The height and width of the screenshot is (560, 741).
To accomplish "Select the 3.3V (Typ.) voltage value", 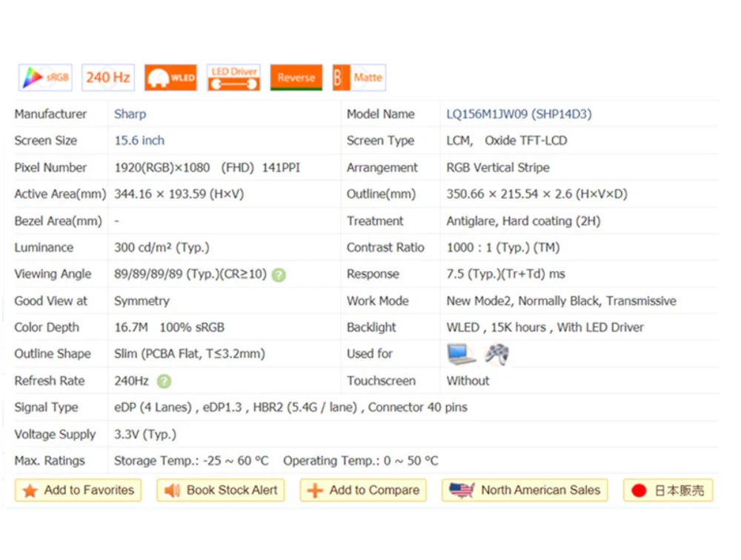I will point(145,434).
